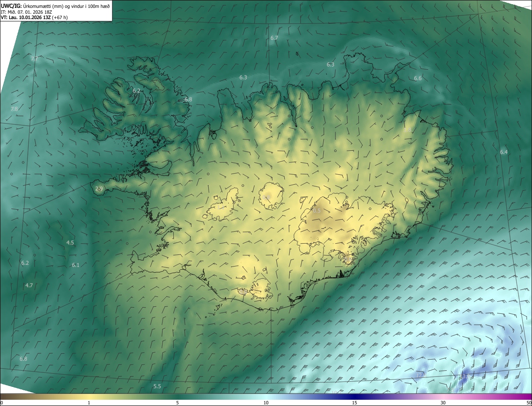Viewport: 532px width, 406px height.
Task: Click the 15 mm dark blue color scale mark
Action: click(355, 403)
